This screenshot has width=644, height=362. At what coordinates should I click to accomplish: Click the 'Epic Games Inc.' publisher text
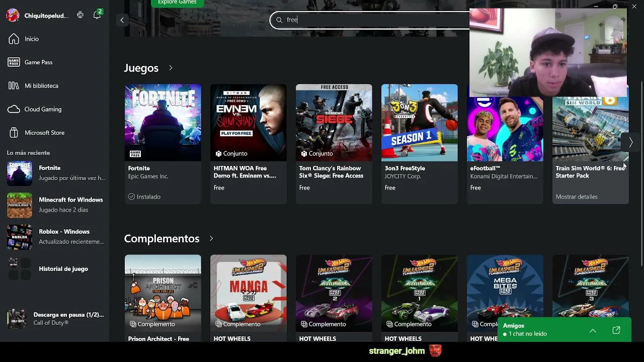click(148, 176)
